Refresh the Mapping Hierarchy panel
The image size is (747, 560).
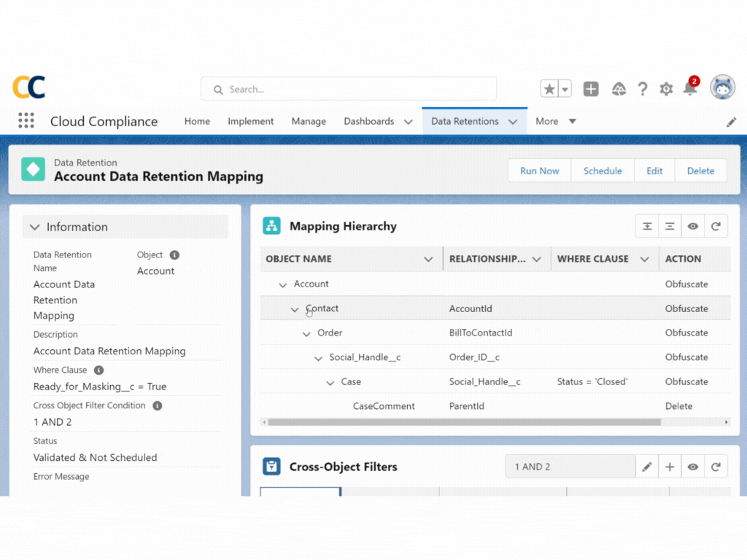(x=716, y=226)
